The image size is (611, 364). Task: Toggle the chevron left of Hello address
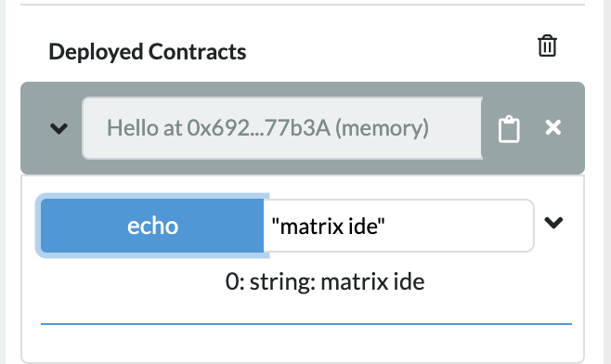tap(58, 128)
